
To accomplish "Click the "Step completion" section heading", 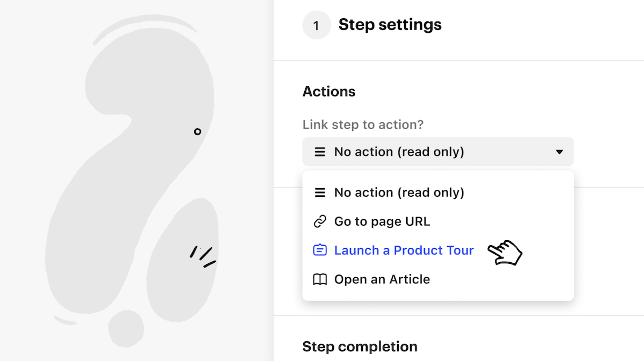I will pos(360,346).
